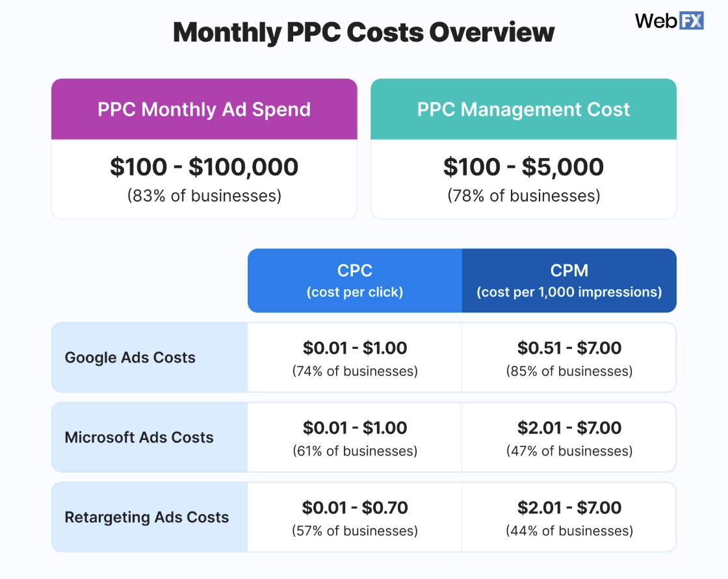This screenshot has height=579, width=728.
Task: Select the PPC Management Cost header
Action: (x=523, y=109)
